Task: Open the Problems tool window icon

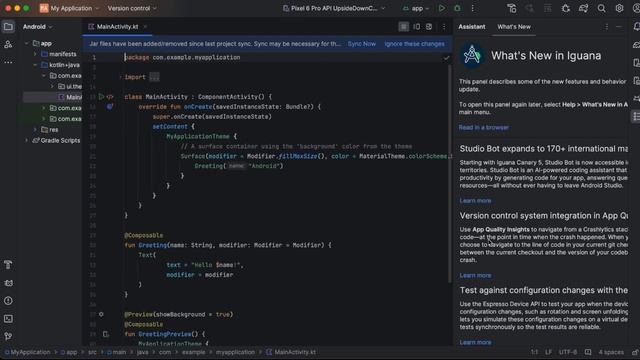Action: 8,301
